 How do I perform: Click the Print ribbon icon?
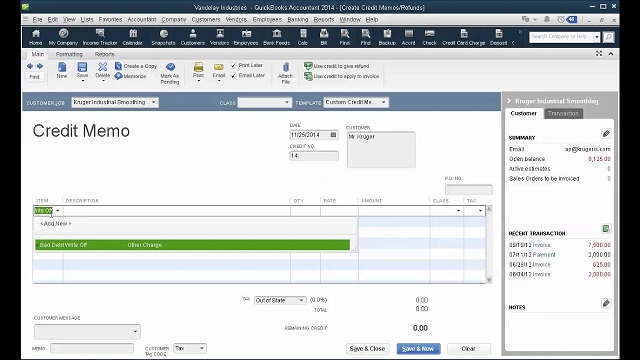(x=198, y=70)
